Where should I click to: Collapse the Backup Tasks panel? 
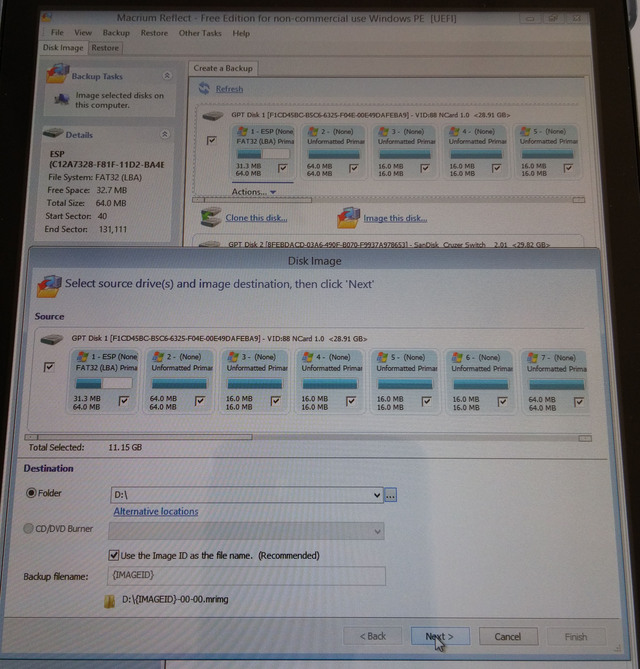click(x=167, y=76)
